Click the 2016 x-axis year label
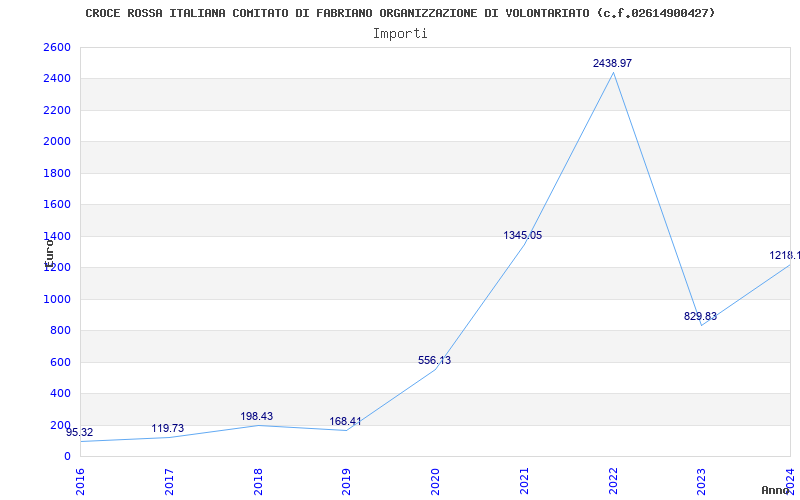800x500 pixels. click(81, 482)
